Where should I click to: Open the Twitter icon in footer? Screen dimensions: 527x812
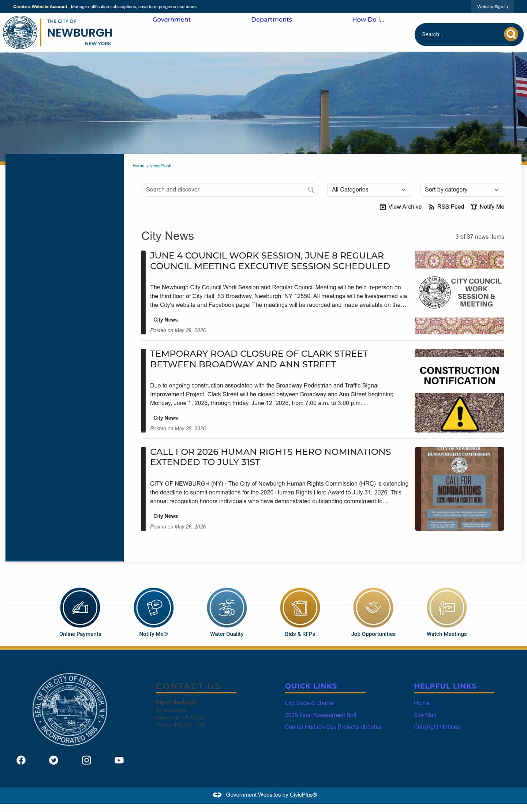[53, 760]
